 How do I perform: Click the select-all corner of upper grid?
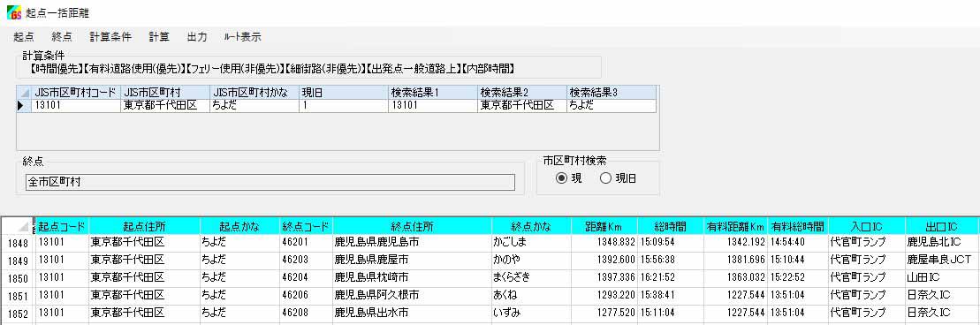click(24, 93)
